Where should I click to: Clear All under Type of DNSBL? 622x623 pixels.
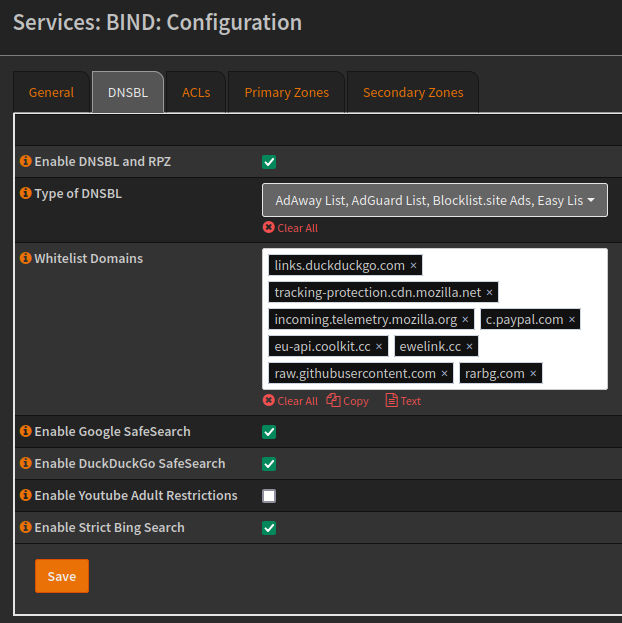coord(291,228)
